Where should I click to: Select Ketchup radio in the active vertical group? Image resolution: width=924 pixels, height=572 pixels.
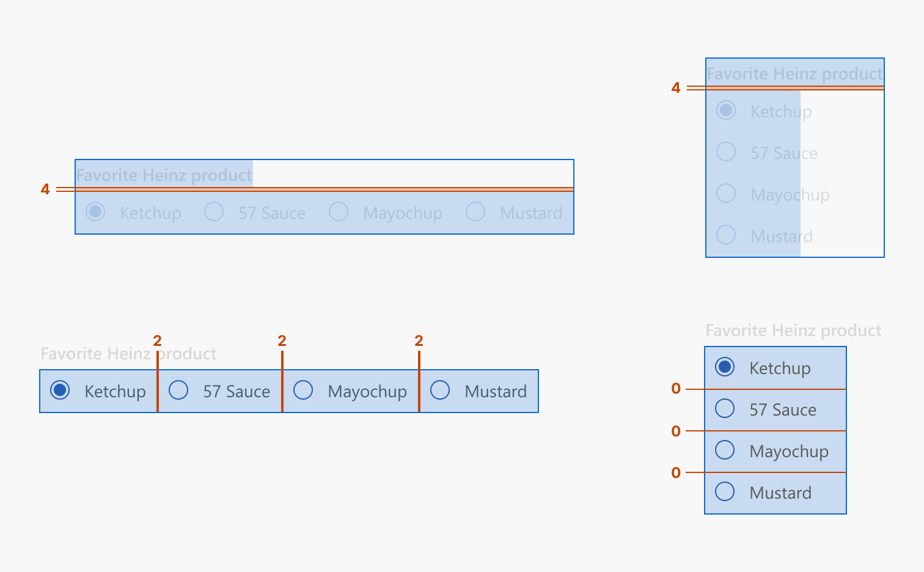[725, 367]
